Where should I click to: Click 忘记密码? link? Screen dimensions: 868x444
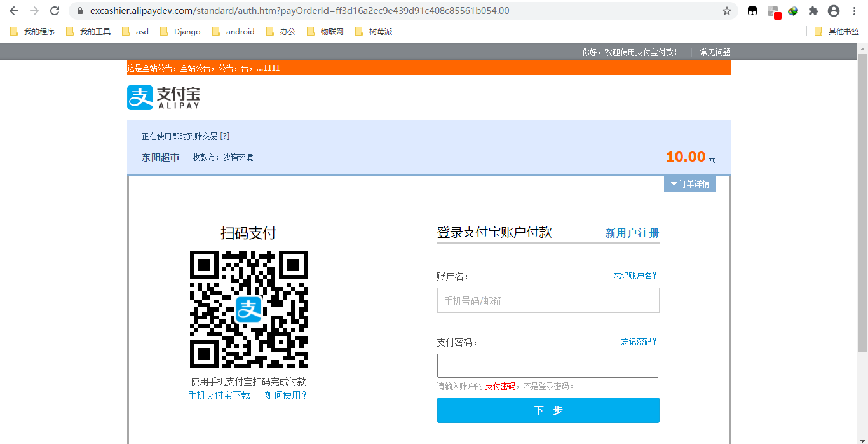(x=639, y=342)
